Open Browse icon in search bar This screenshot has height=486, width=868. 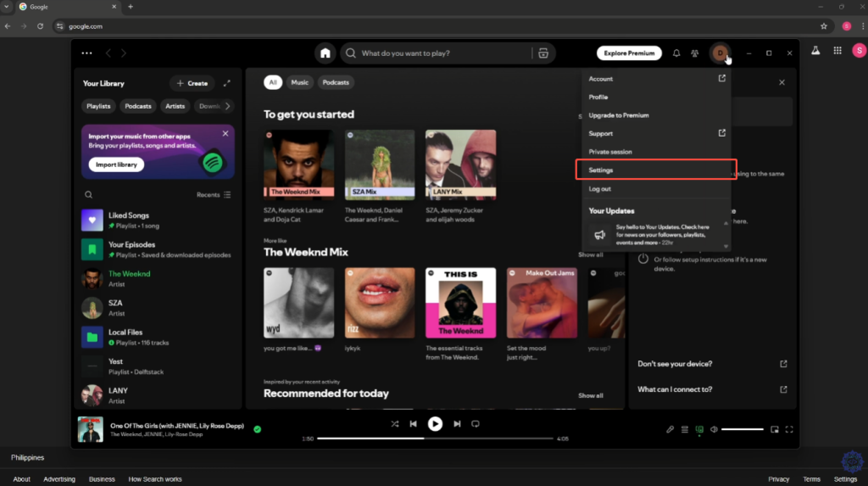tap(543, 53)
